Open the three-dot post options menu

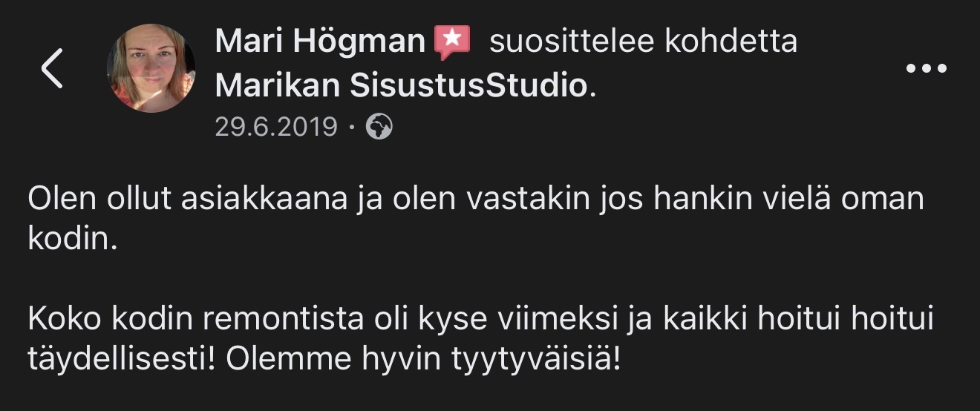pos(927,69)
